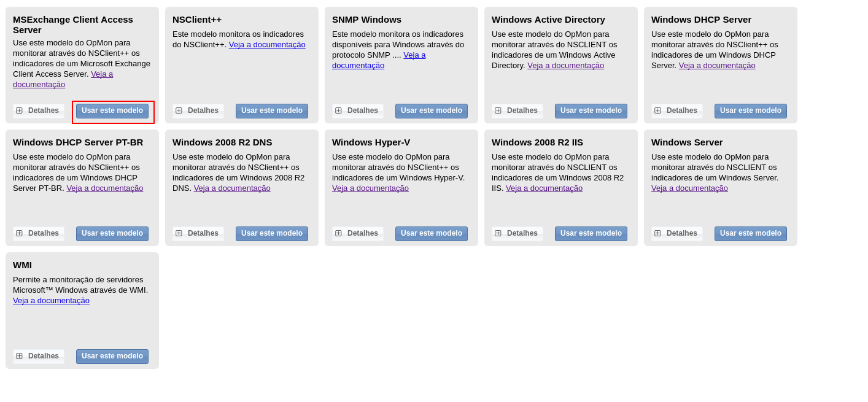Open WMI documentation link
Screen dimensions: 868x402
[x=51, y=301]
